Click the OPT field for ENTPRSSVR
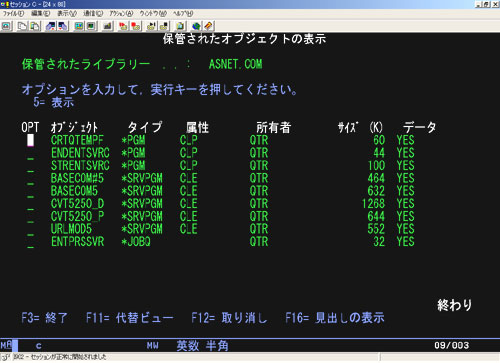 [x=30, y=242]
